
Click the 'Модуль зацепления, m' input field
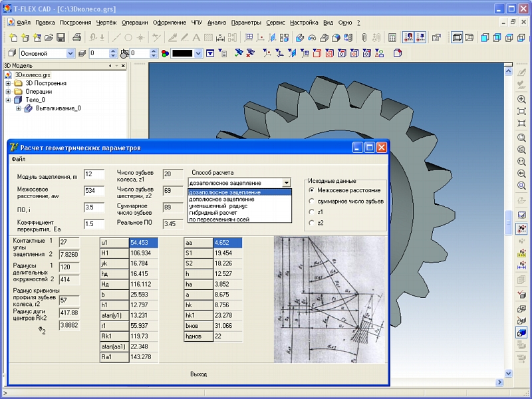click(x=94, y=174)
